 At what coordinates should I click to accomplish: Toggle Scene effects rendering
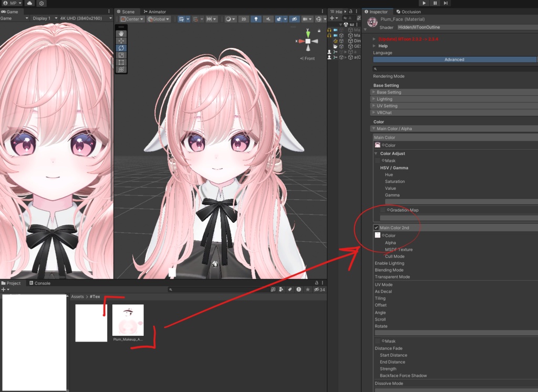[x=279, y=19]
